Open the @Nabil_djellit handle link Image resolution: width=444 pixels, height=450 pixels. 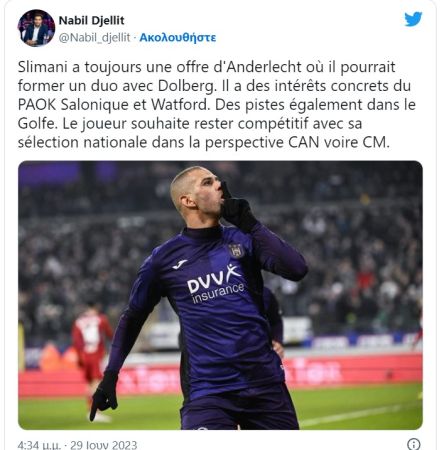pos(94,38)
